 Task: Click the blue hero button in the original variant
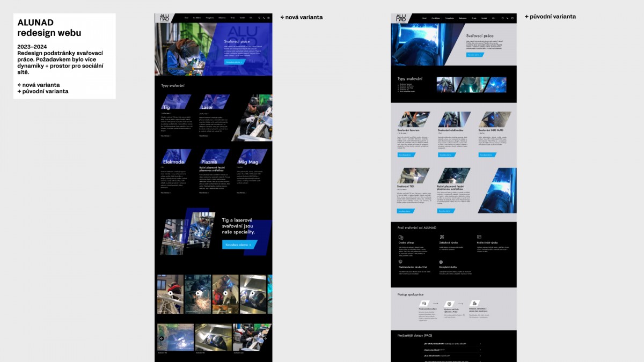(x=476, y=55)
